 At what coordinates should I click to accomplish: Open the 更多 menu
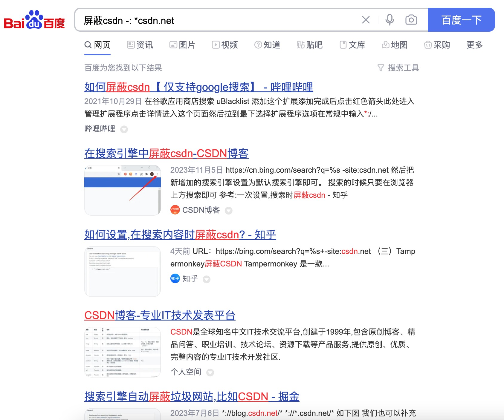pyautogui.click(x=475, y=45)
